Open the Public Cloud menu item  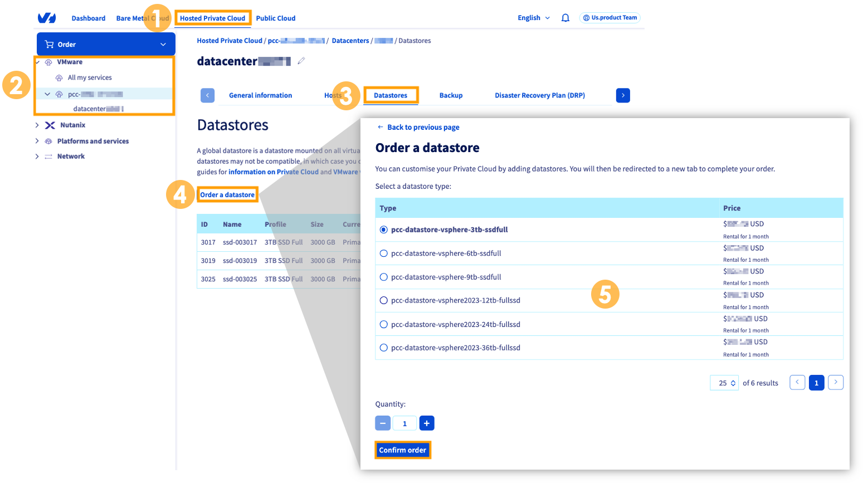pos(276,18)
